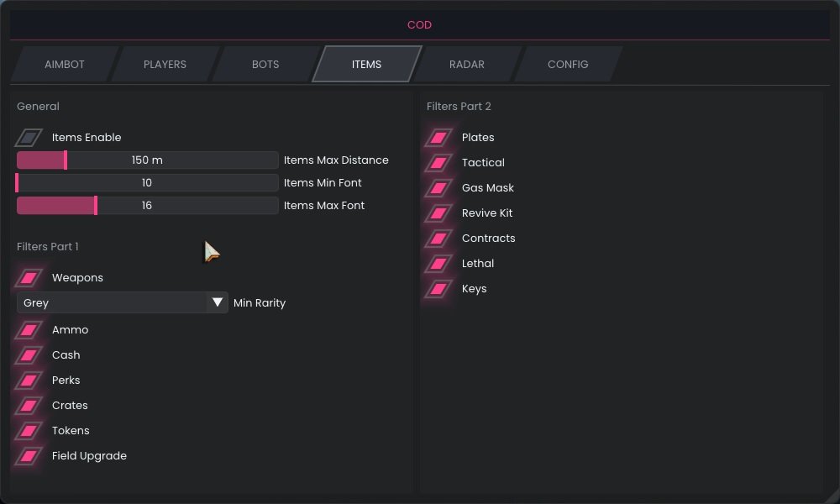This screenshot has width=840, height=504.
Task: Adjust the Items Max Distance slider
Action: tap(147, 160)
